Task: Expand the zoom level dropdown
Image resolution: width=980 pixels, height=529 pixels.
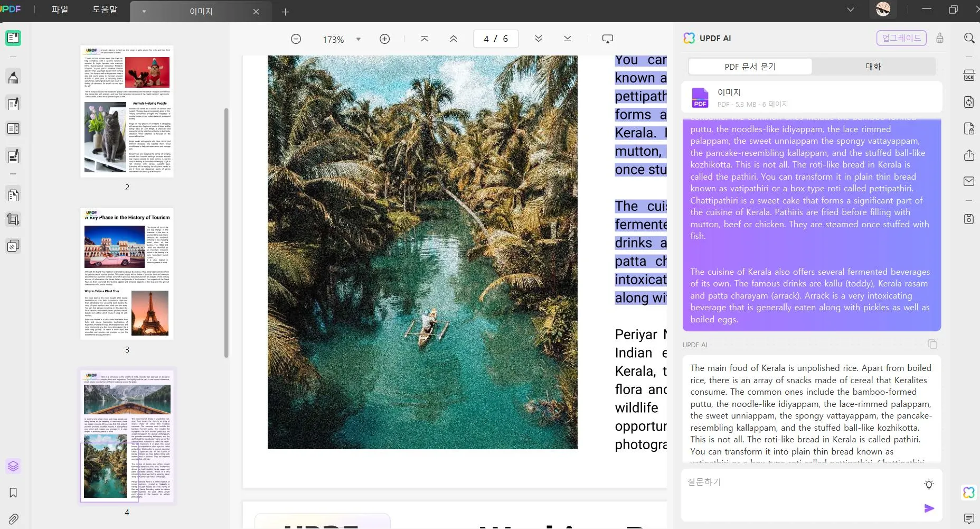Action: tap(359, 39)
